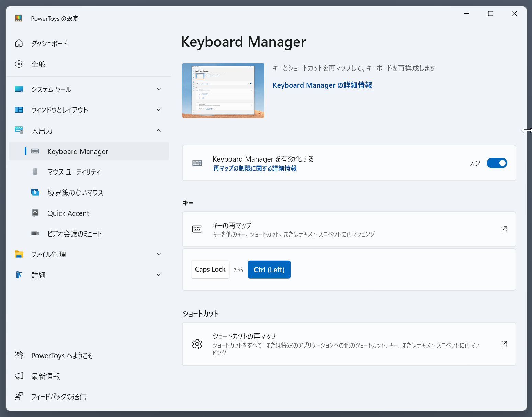Image resolution: width=532 pixels, height=417 pixels.
Task: Click the Ctrl (Left) mapped key button
Action: (x=269, y=270)
